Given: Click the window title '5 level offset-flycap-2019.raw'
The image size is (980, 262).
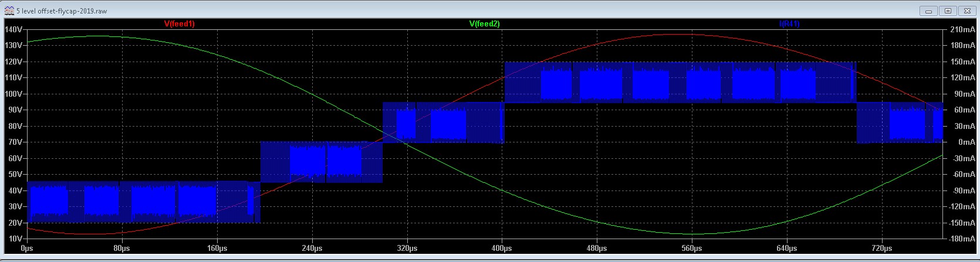Looking at the screenshot, I should 62,11.
